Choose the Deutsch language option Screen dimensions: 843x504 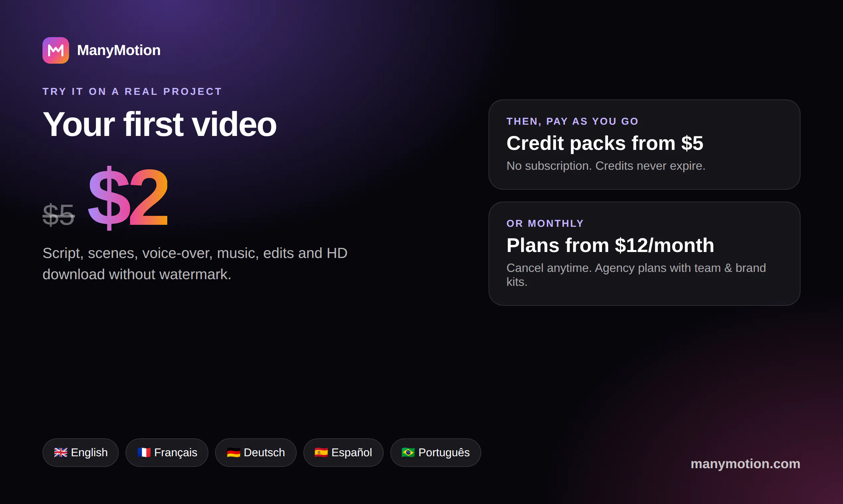(x=256, y=452)
